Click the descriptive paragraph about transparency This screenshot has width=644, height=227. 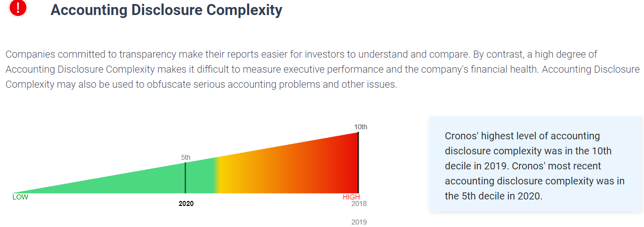point(322,69)
